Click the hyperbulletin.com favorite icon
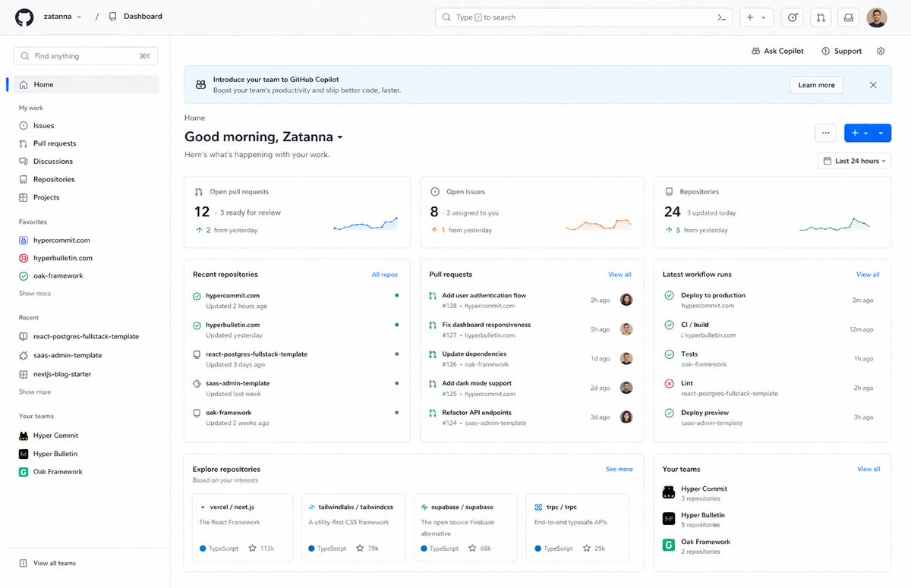The image size is (911, 588). tap(24, 258)
